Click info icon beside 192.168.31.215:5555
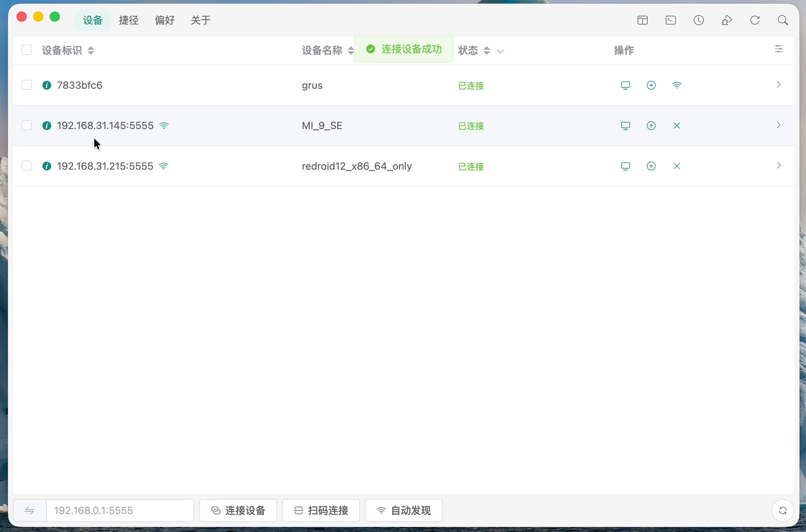The width and height of the screenshot is (806, 532). coord(47,166)
